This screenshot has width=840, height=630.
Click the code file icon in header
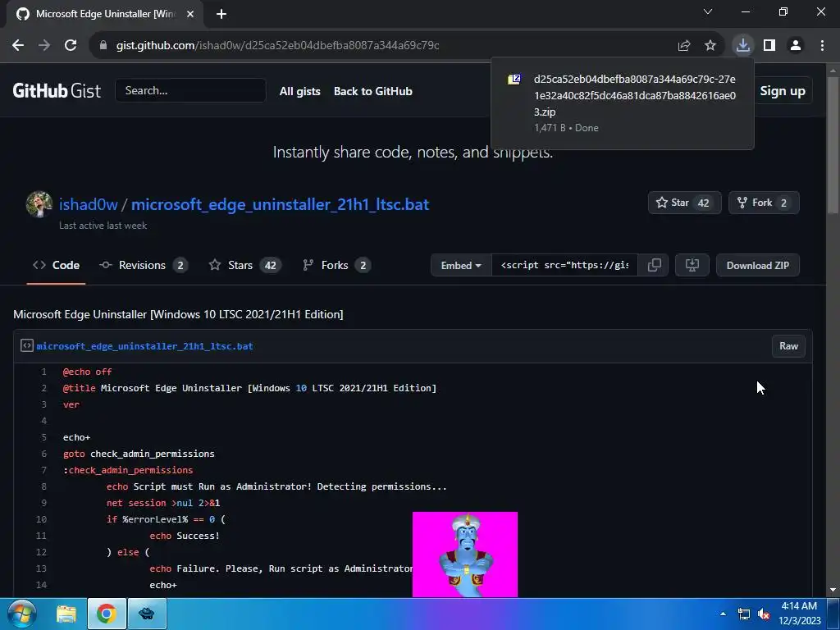[x=27, y=345]
